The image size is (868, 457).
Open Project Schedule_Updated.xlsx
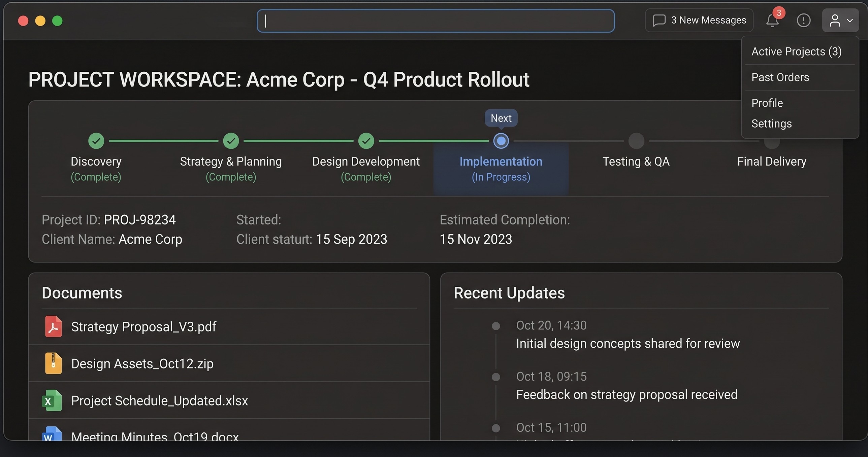pos(159,401)
